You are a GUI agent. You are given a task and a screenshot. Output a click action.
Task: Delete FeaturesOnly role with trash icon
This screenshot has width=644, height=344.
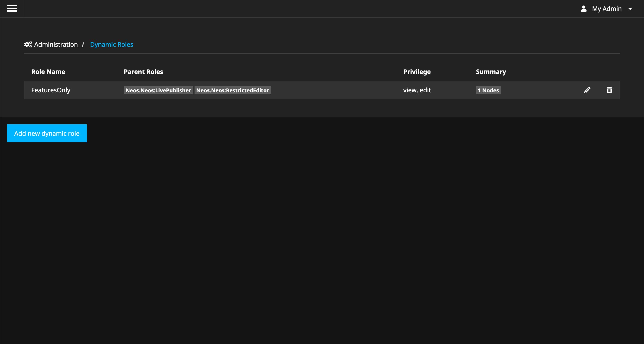tap(609, 90)
